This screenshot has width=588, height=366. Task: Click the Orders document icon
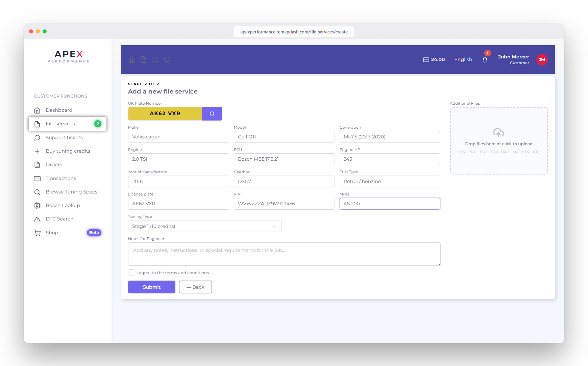coord(37,165)
